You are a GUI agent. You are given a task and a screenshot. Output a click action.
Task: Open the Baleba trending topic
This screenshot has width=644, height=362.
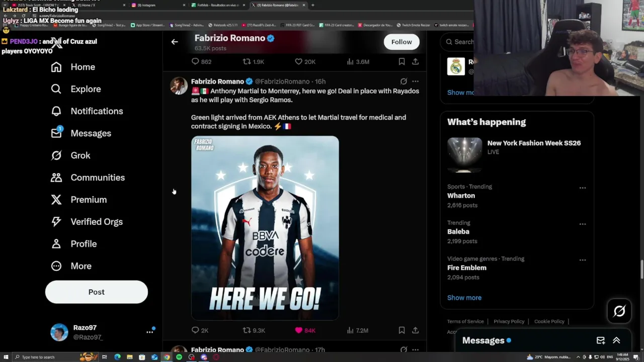click(x=458, y=232)
